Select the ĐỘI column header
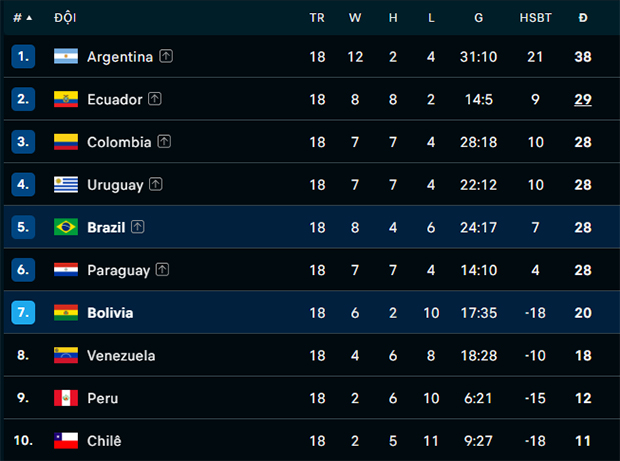Viewport: 620px width, 461px height. [65, 18]
